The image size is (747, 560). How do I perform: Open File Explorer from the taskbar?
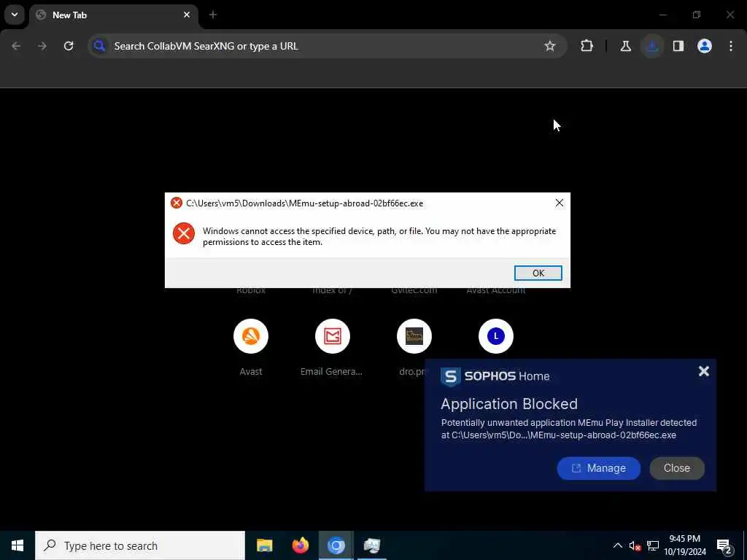(264, 545)
